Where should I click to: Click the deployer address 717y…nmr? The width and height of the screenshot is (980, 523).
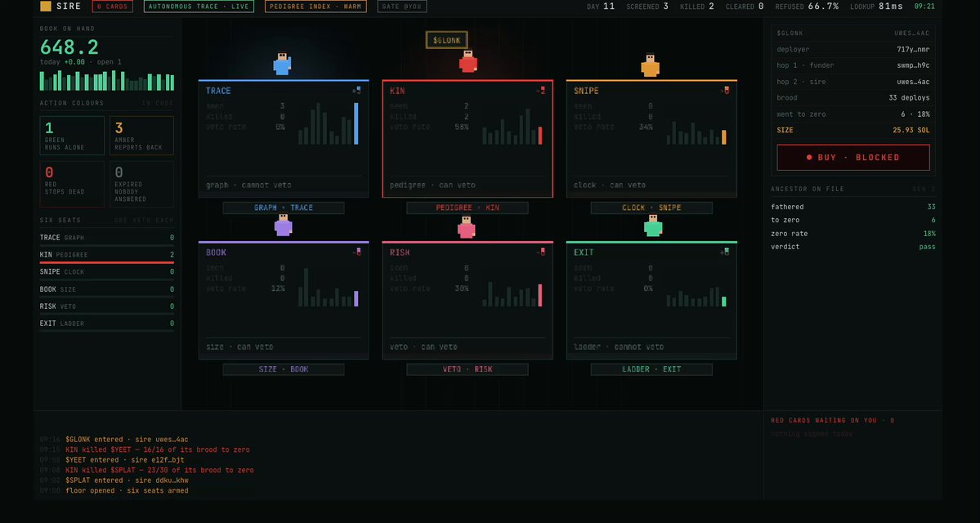tap(913, 49)
